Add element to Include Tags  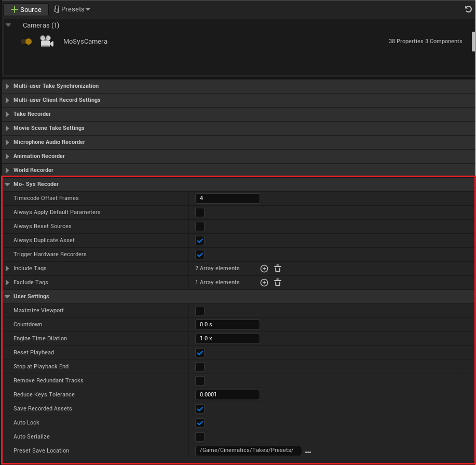264,269
